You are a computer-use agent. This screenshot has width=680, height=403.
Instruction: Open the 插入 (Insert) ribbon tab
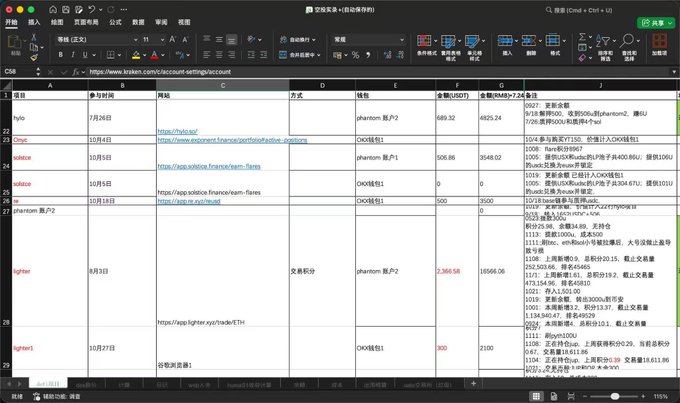34,22
